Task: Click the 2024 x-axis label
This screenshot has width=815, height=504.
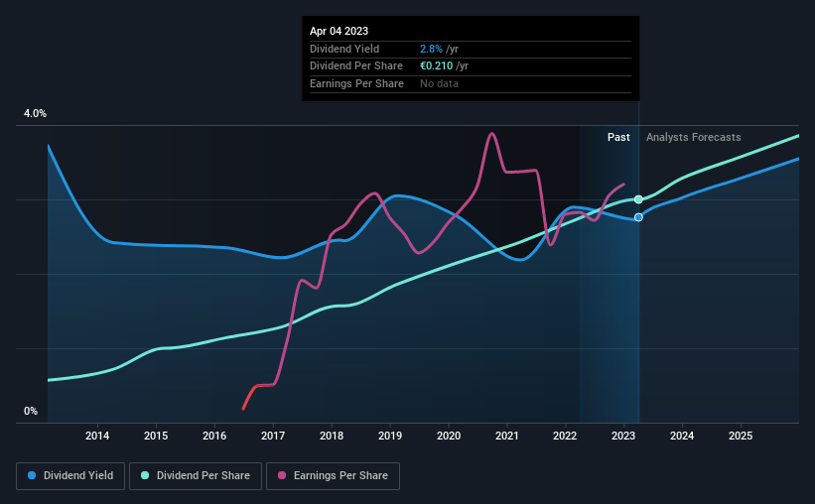Action: point(682,436)
